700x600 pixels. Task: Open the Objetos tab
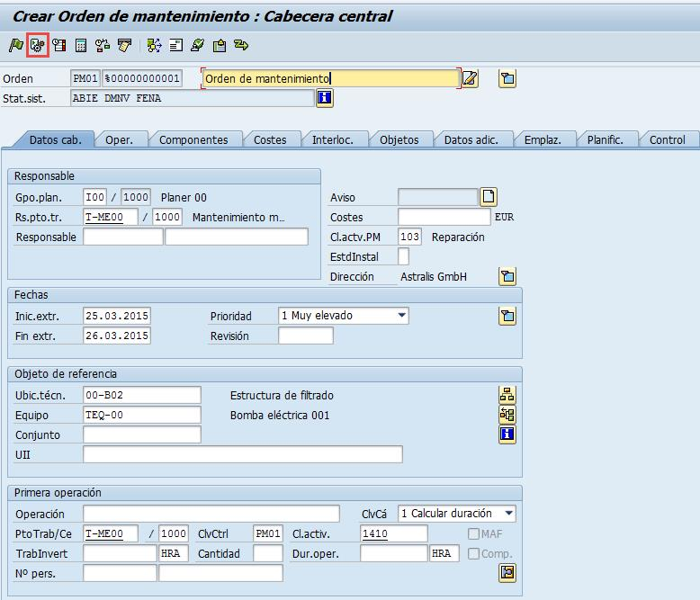399,139
